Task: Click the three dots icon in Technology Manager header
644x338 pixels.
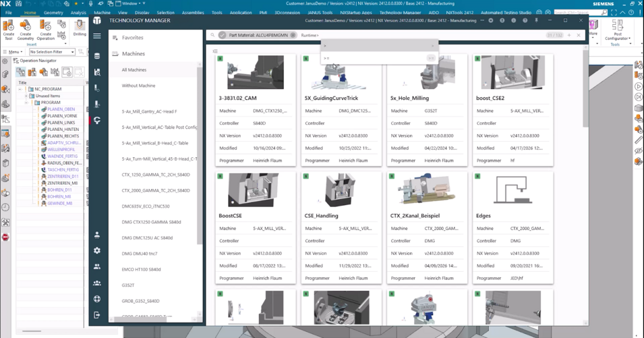Action: click(x=482, y=20)
